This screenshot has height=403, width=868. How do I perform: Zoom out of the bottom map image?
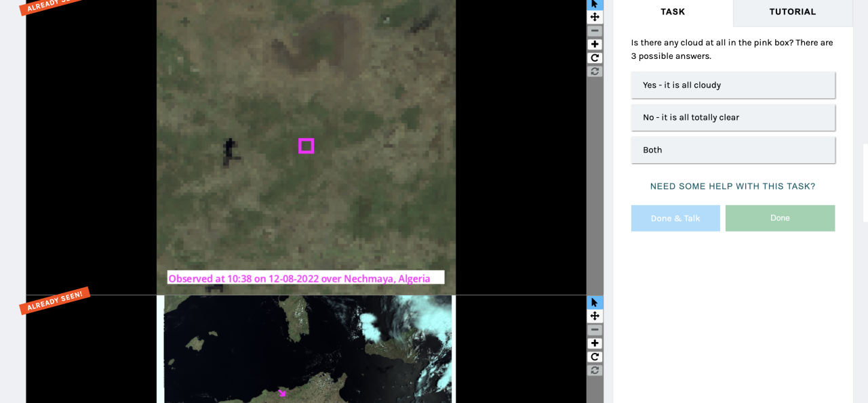click(595, 330)
